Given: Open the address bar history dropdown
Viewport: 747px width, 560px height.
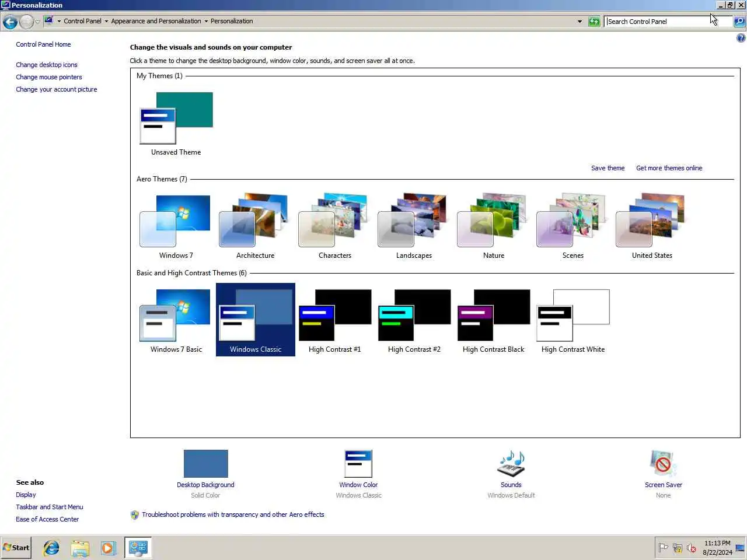Looking at the screenshot, I should click(x=580, y=22).
